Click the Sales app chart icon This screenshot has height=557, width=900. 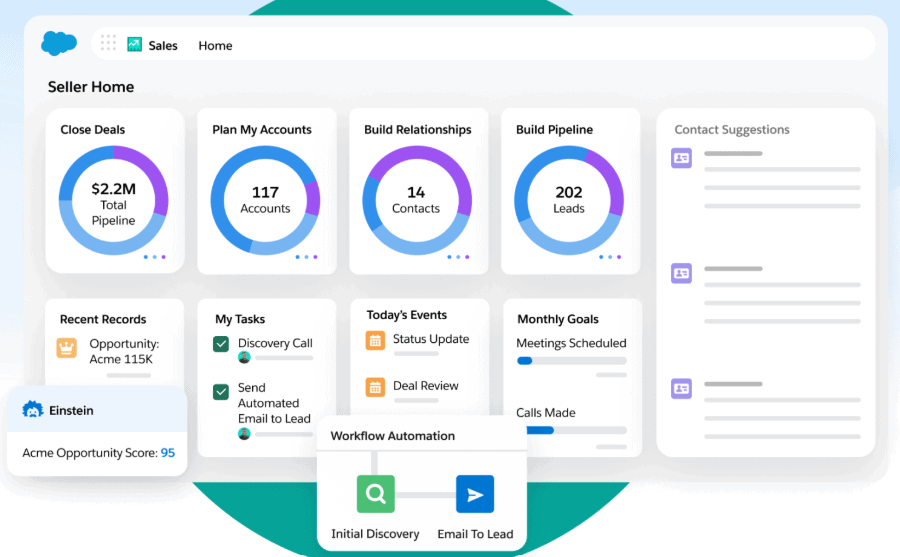coord(134,44)
